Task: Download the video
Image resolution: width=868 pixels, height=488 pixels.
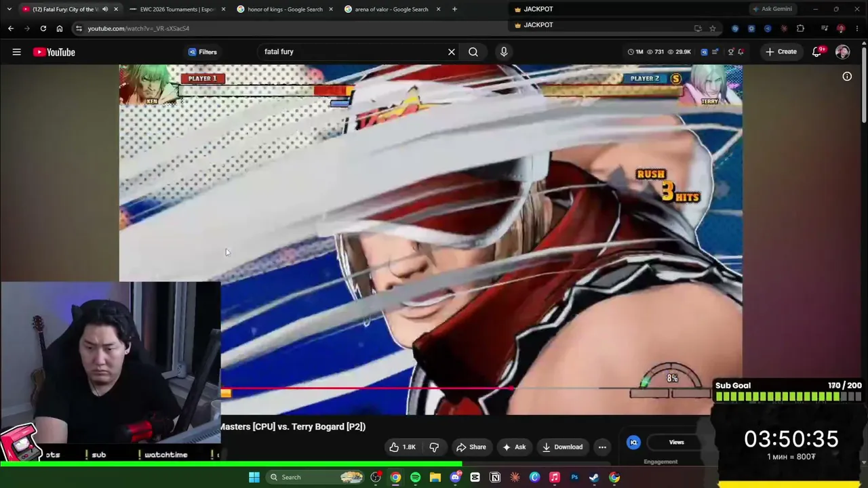Action: 562,447
